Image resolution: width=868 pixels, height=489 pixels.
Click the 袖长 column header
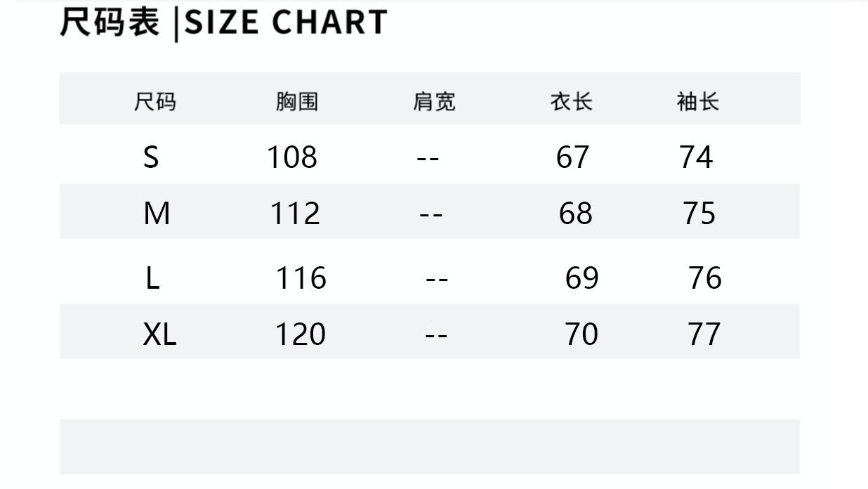tap(697, 103)
